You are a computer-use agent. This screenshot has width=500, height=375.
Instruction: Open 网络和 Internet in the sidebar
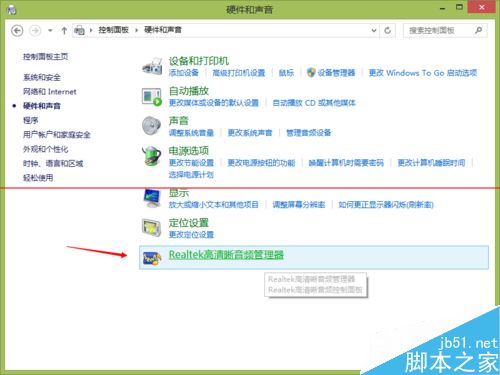[x=49, y=92]
